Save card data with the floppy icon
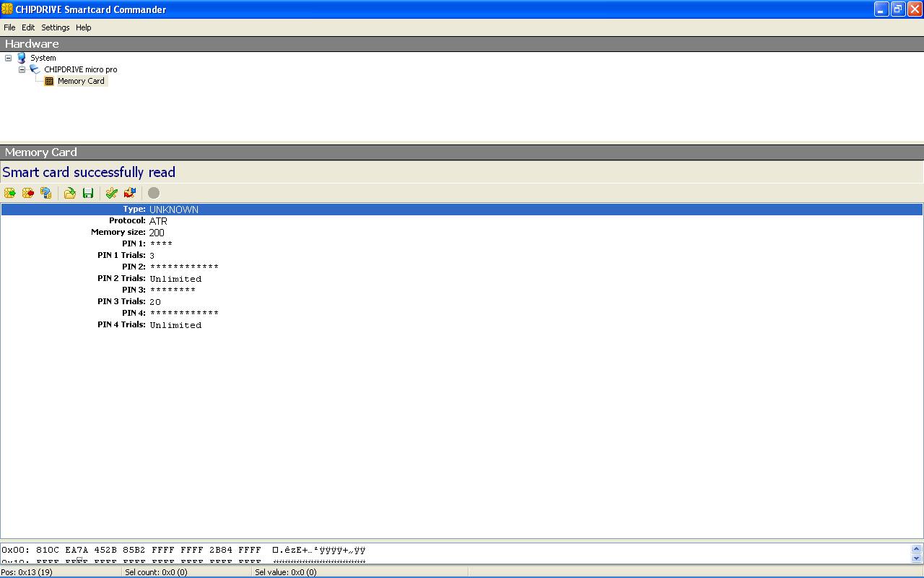The image size is (924, 578). click(88, 193)
